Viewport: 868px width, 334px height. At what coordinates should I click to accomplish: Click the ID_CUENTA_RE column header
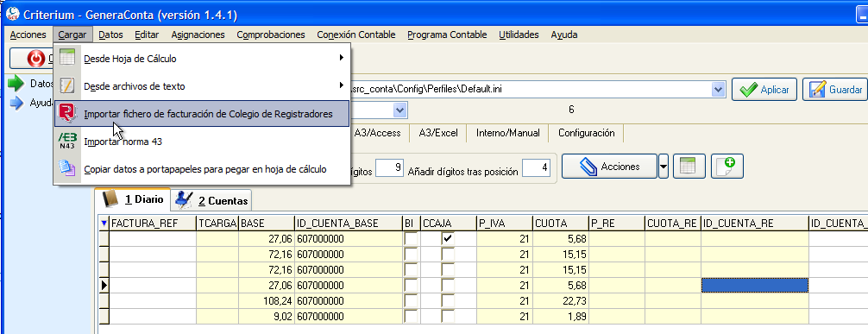pos(754,224)
